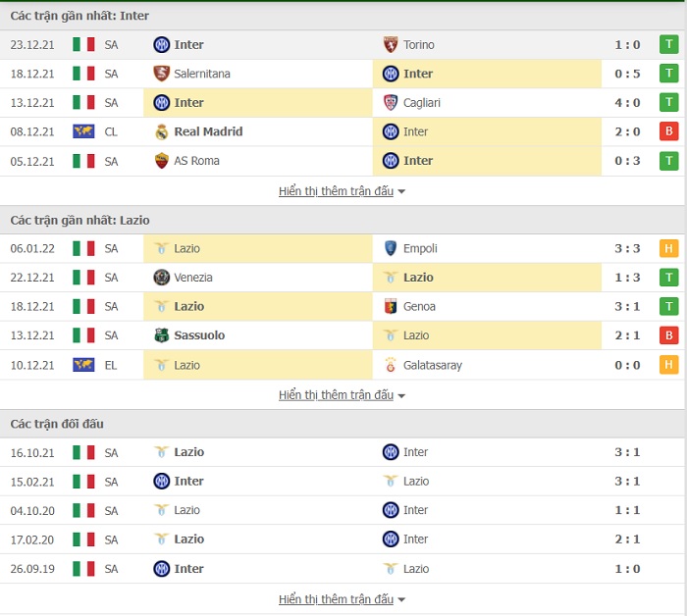Image resolution: width=687 pixels, height=616 pixels.
Task: Click the Real Madrid crest icon
Action: [161, 131]
